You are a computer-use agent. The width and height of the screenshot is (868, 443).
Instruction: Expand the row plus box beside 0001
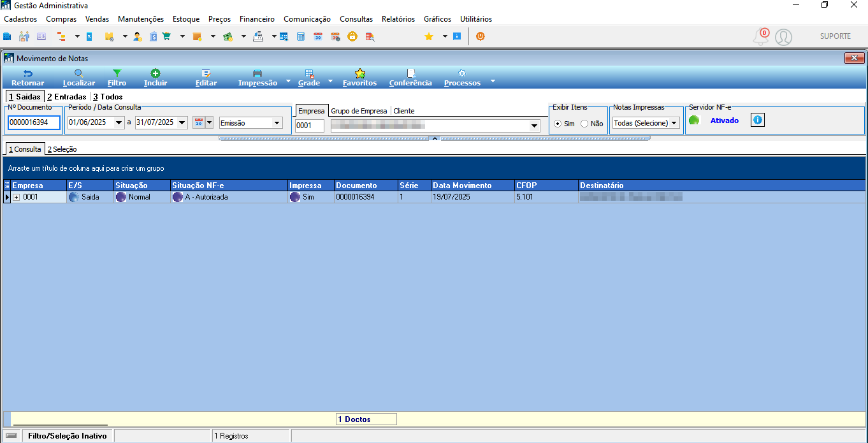point(17,198)
